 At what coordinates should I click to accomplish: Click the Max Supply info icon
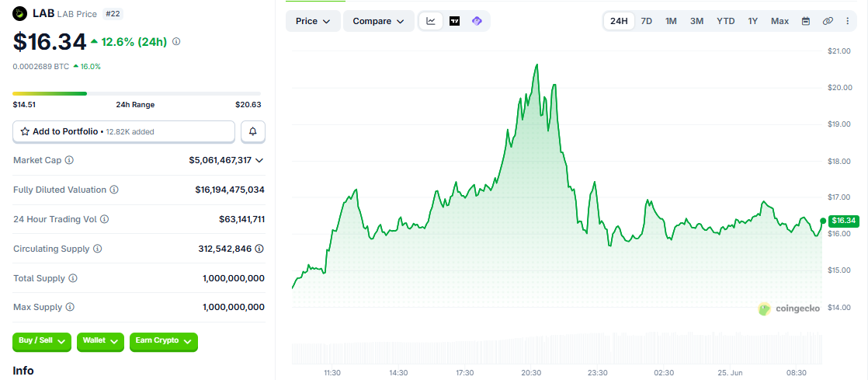70,307
